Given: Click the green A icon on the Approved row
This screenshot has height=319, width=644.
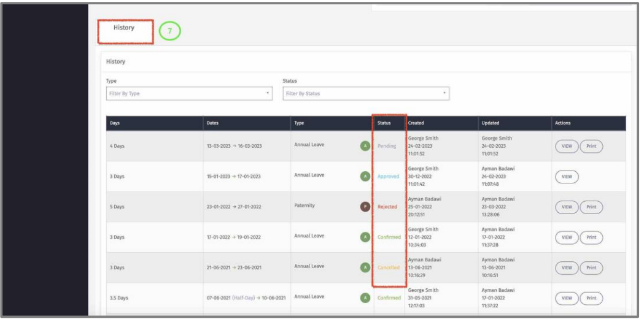Looking at the screenshot, I should [x=364, y=176].
